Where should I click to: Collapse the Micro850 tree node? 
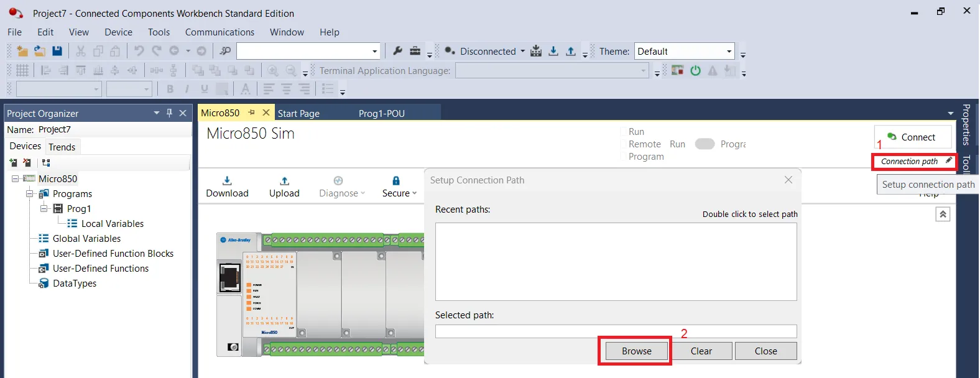tap(15, 179)
